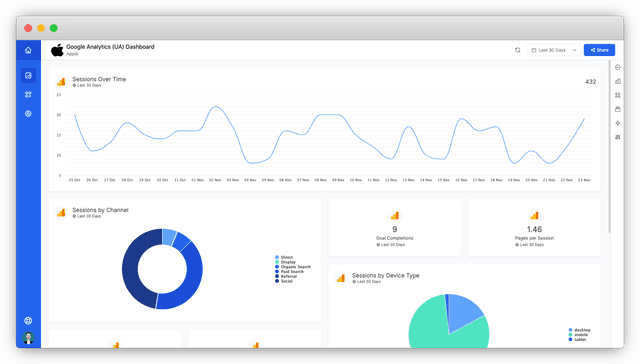Screen dimensions: 640x364
Task: Open the bar chart icon in right panel
Action: (x=618, y=81)
